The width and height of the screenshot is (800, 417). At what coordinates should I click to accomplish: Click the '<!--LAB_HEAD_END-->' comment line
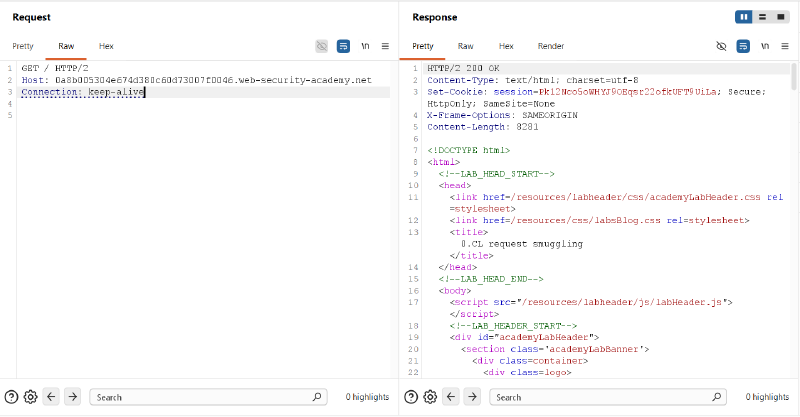click(x=491, y=279)
